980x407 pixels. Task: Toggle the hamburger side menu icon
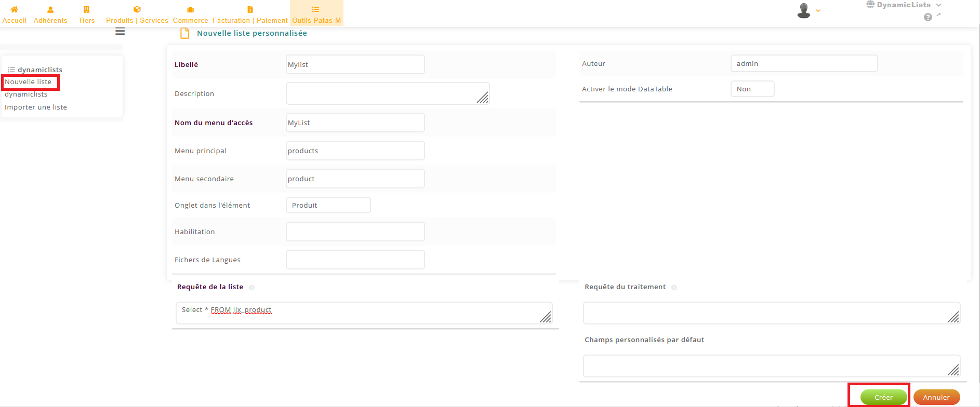coord(120,32)
